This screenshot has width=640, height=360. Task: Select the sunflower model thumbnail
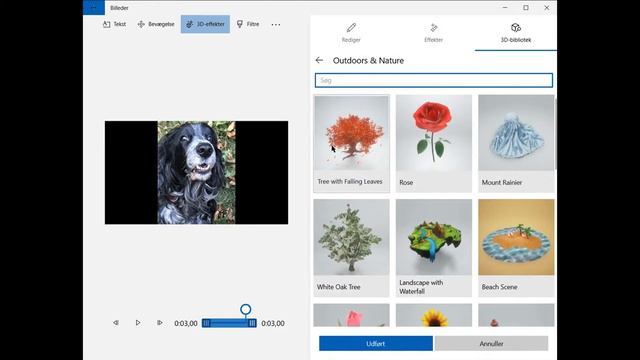coord(434,315)
